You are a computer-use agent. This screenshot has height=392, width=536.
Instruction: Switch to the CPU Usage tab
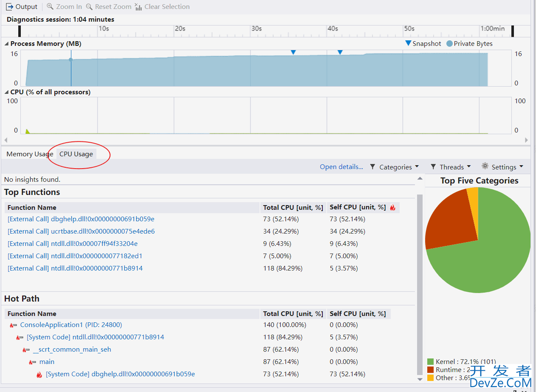click(76, 154)
